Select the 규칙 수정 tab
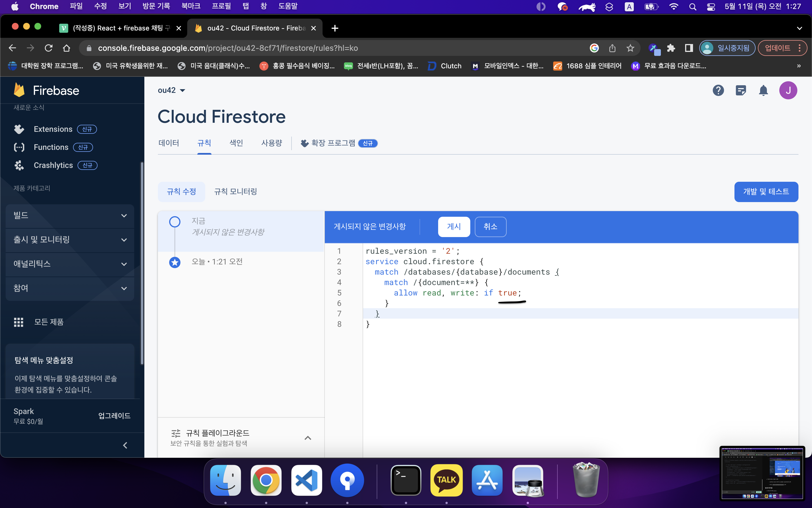The image size is (812, 508). click(181, 192)
